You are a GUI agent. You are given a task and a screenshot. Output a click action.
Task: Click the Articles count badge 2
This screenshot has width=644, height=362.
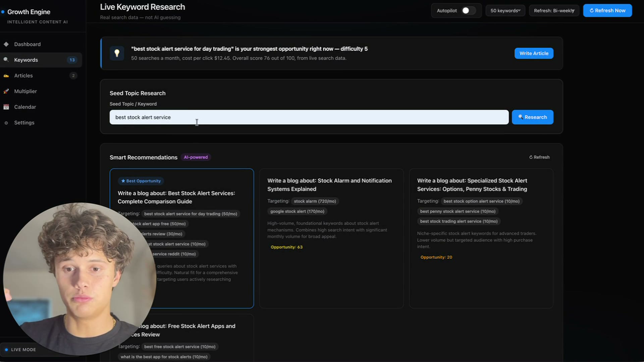(x=73, y=76)
